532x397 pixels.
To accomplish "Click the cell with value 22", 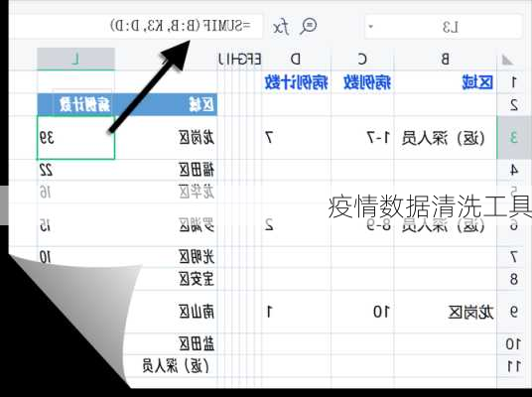I will tap(76, 170).
